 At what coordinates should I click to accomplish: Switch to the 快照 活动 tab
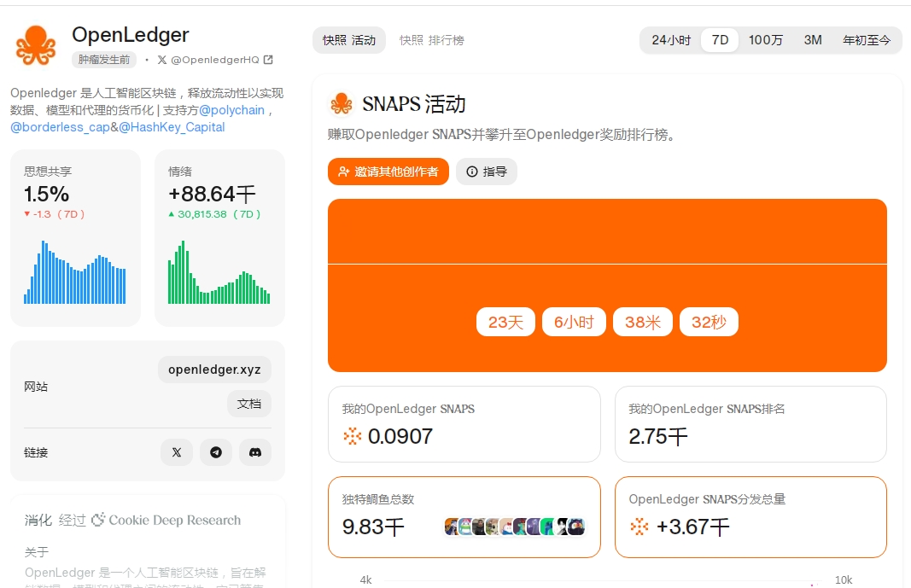point(349,40)
